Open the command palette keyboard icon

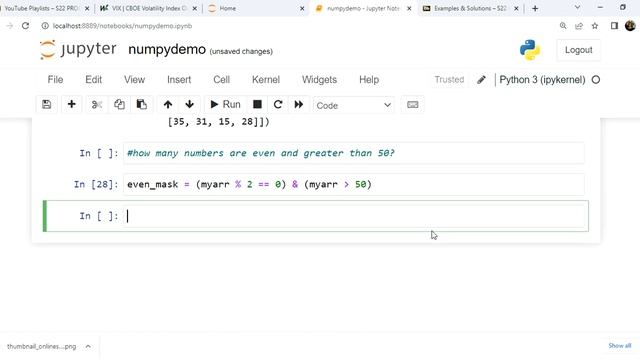pyautogui.click(x=413, y=104)
